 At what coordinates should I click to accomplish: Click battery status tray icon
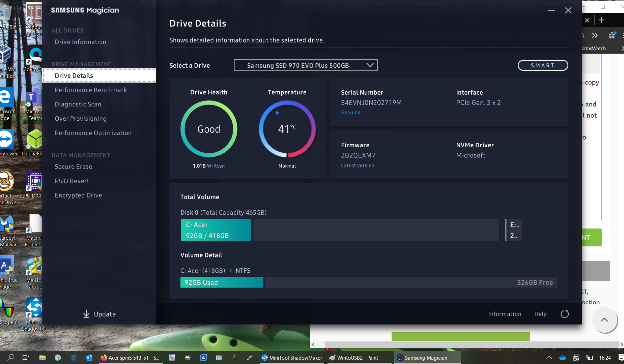pyautogui.click(x=590, y=358)
